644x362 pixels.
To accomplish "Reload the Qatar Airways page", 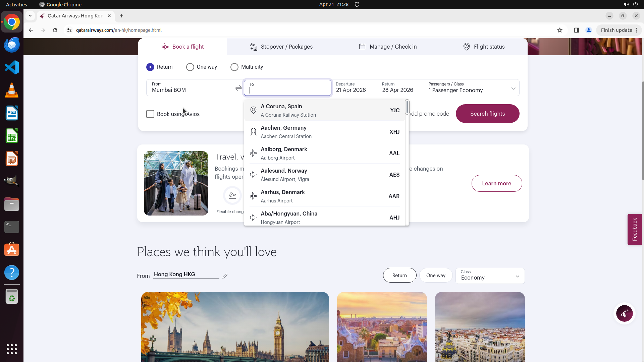I will pos(55,30).
